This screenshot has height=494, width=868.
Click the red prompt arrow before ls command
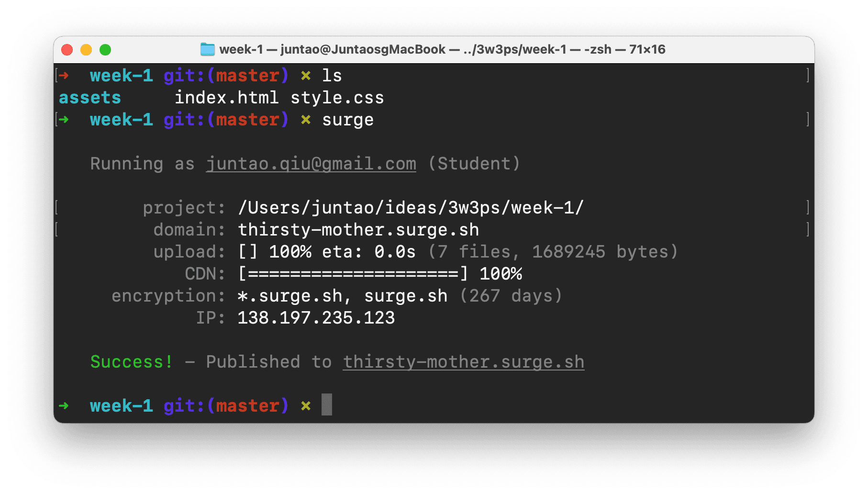tap(64, 75)
